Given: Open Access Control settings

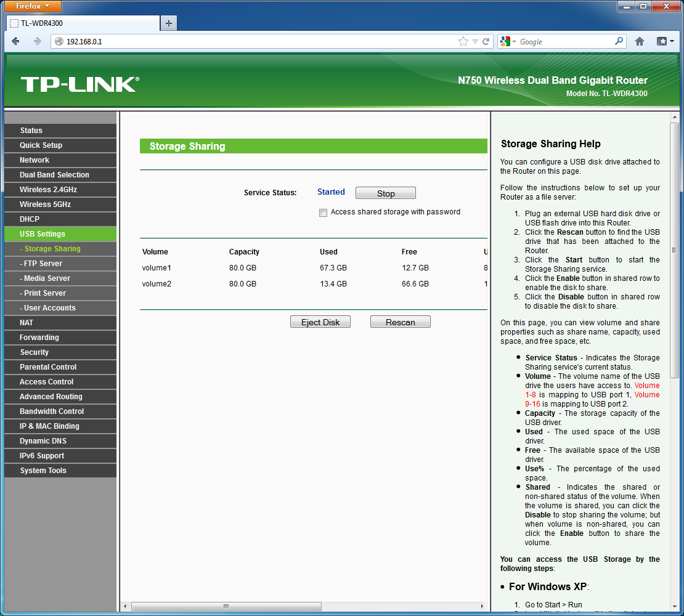Looking at the screenshot, I should pos(60,383).
